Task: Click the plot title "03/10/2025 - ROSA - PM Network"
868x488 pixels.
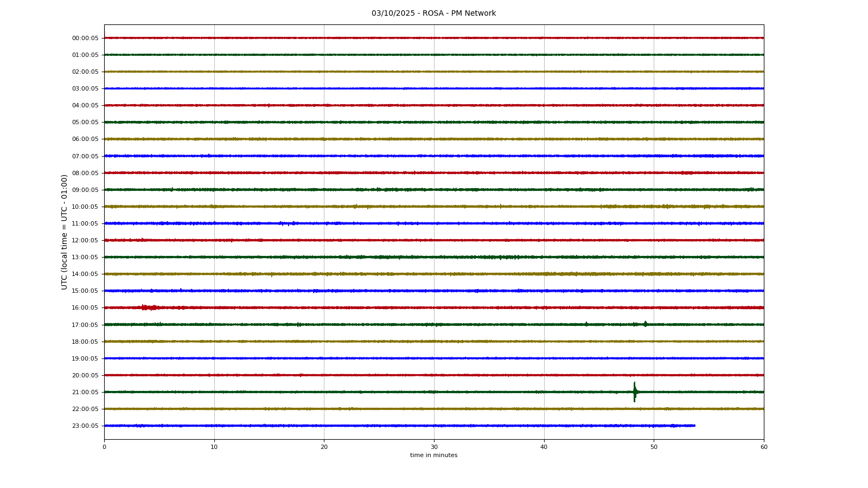Action: [433, 13]
